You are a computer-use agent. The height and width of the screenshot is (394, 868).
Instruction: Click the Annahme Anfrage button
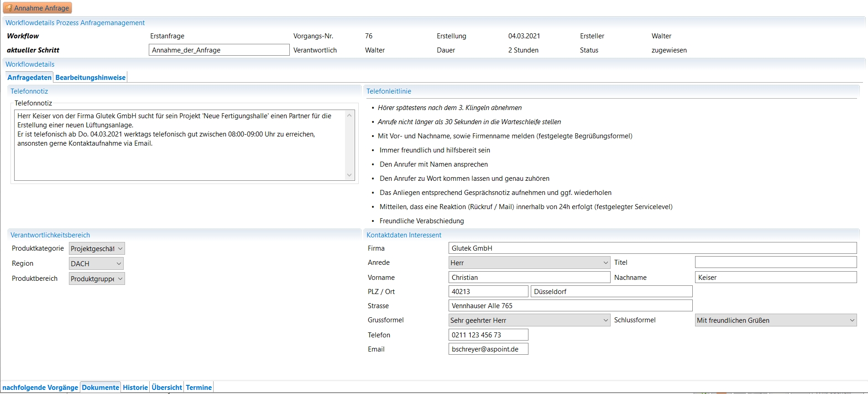click(x=37, y=8)
